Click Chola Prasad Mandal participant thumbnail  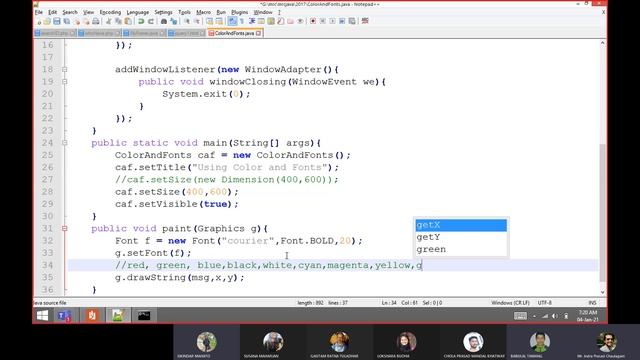pyautogui.click(x=473, y=343)
